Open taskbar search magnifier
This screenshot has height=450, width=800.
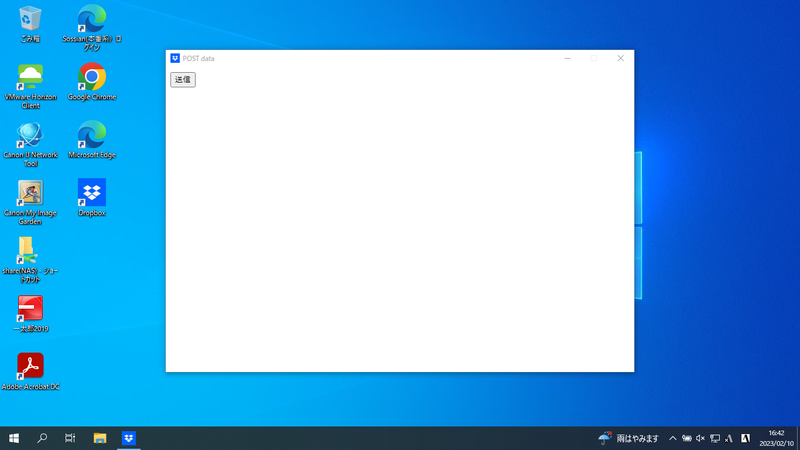pos(42,438)
